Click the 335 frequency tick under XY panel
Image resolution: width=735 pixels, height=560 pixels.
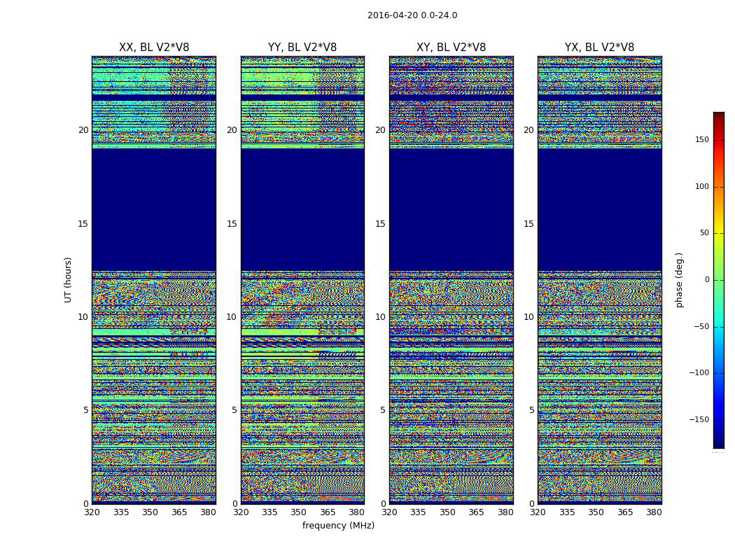(x=418, y=512)
